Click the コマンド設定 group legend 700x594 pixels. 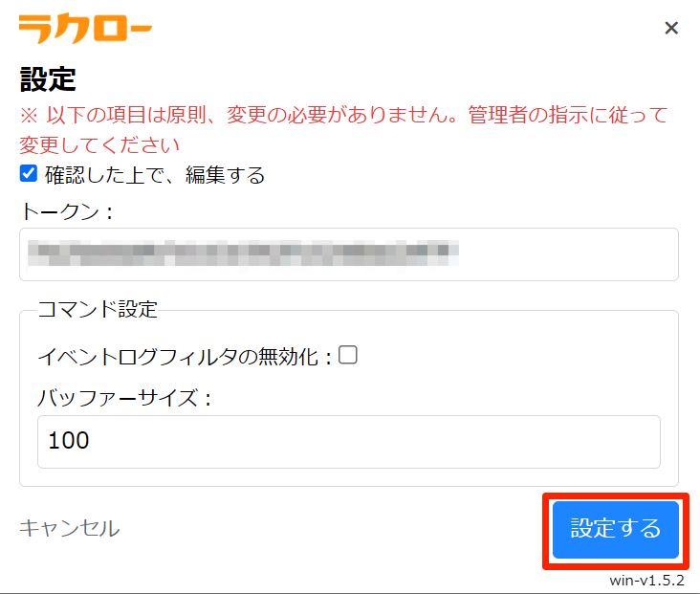(x=97, y=309)
